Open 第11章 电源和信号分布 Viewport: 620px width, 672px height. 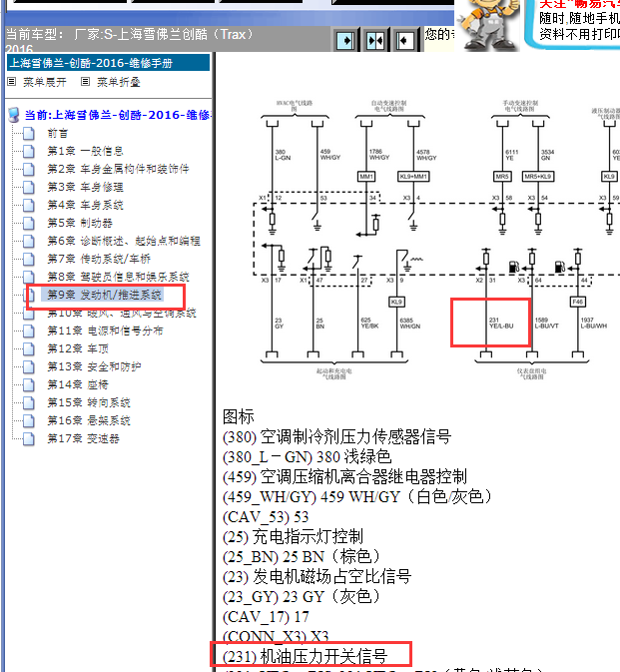coord(105,331)
